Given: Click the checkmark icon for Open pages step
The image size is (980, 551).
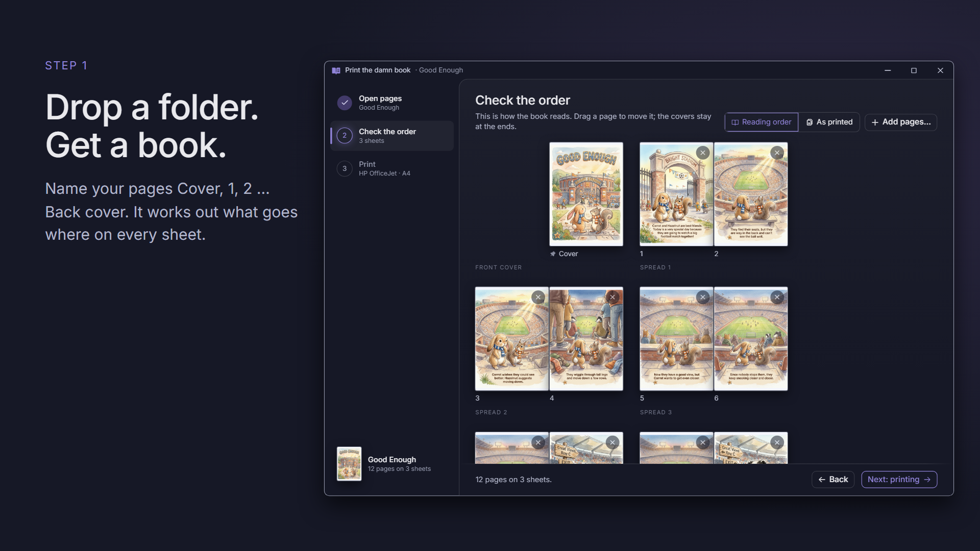Looking at the screenshot, I should click(345, 103).
